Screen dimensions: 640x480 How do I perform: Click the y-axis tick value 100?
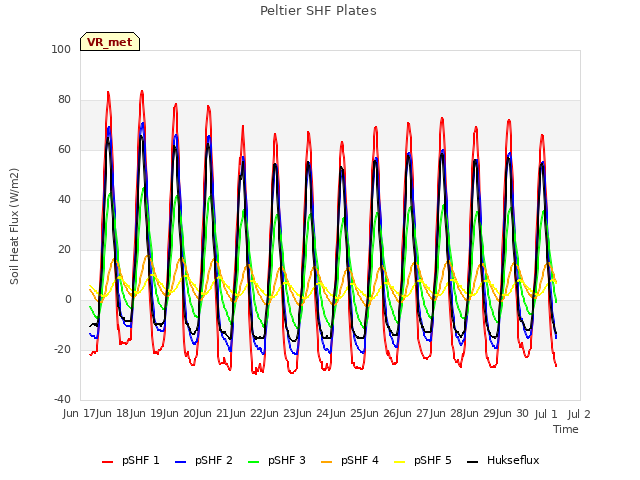pyautogui.click(x=61, y=49)
